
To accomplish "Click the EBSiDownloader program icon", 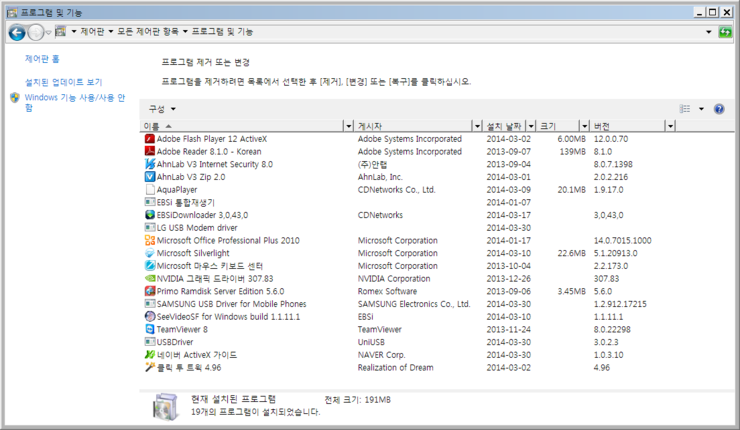I will 150,215.
